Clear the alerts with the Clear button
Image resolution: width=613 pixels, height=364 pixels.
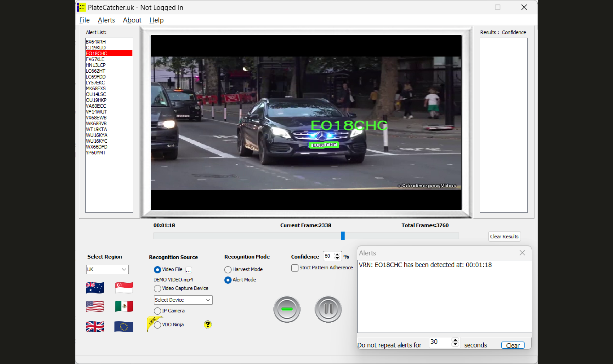pyautogui.click(x=512, y=345)
